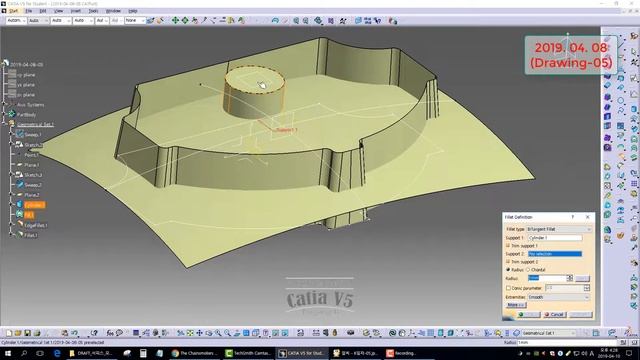Select zx plane in the tree

[26, 95]
